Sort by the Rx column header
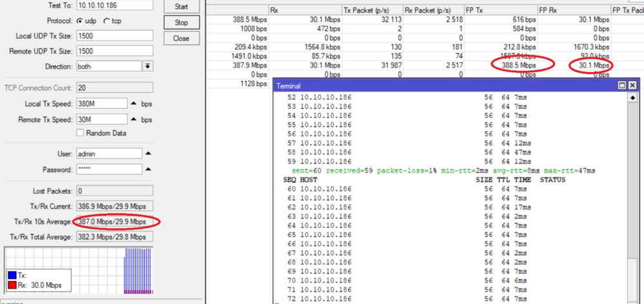Image resolution: width=644 pixels, height=304 pixels. pyautogui.click(x=305, y=10)
